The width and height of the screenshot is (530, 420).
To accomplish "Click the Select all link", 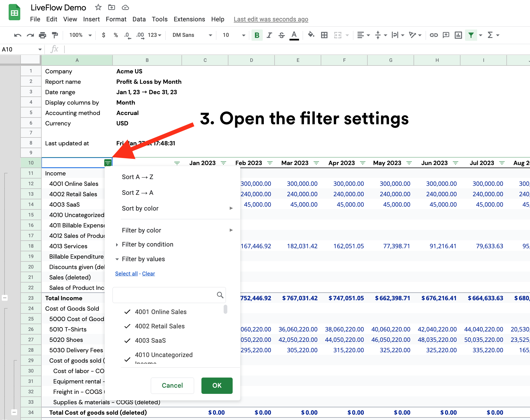I will [126, 274].
